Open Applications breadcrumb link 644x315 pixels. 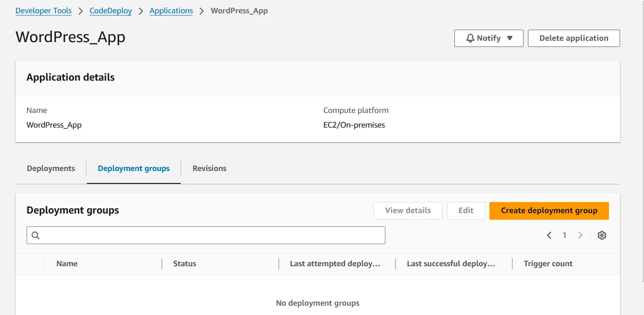171,11
